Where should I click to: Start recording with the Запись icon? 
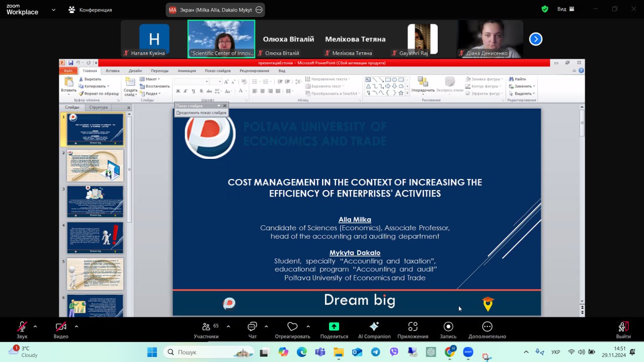448,327
